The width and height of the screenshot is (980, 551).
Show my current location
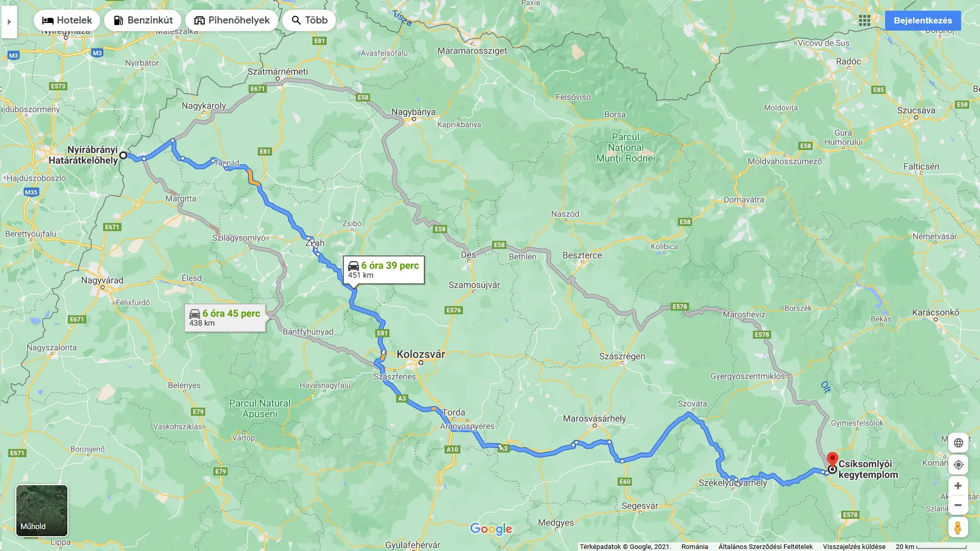pos(958,465)
